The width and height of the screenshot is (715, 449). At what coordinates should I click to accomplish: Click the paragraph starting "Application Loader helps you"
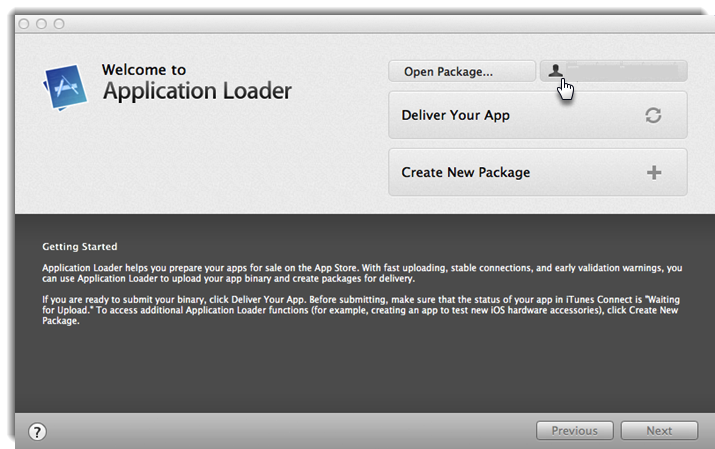tap(362, 273)
